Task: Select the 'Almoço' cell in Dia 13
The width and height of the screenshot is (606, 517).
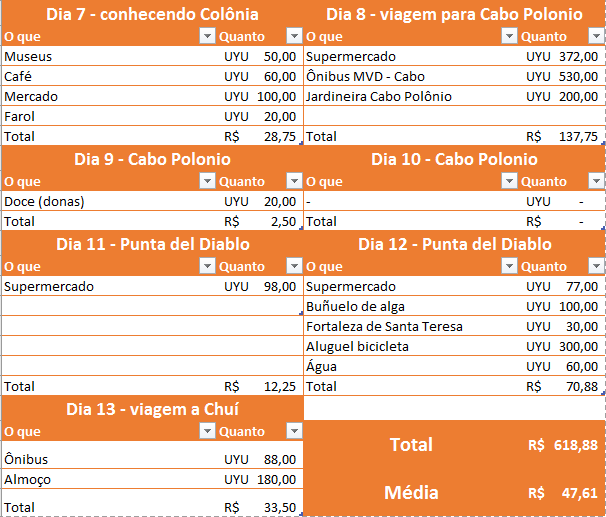Action: 27,480
